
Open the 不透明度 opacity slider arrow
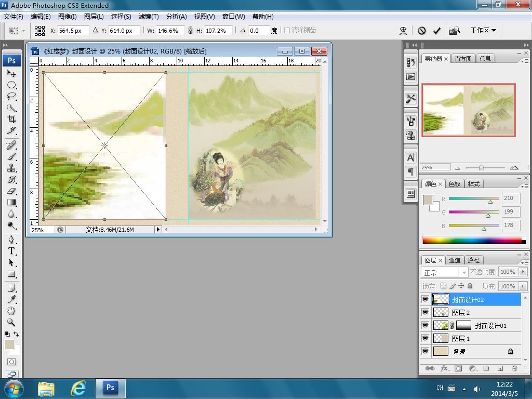point(523,272)
